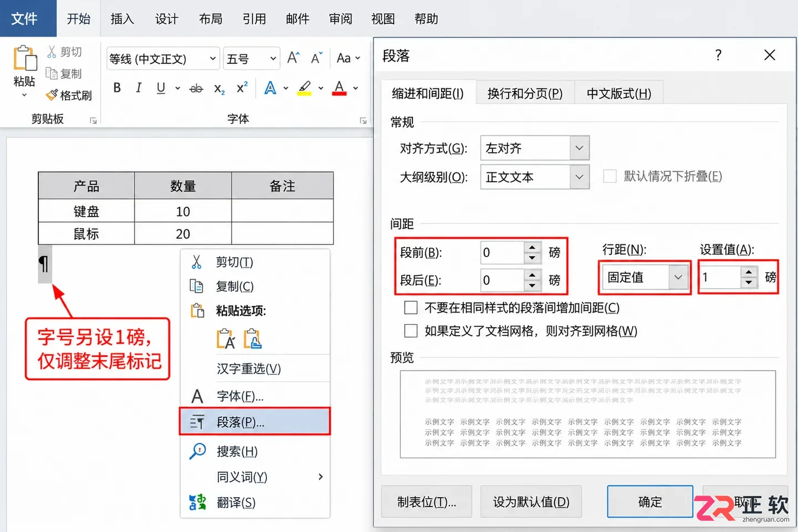
Task: Choose Copy (复制) from context menu
Action: coord(255,287)
